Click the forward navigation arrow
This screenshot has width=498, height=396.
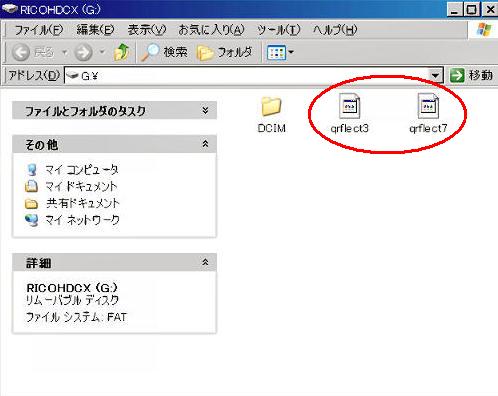click(x=83, y=52)
